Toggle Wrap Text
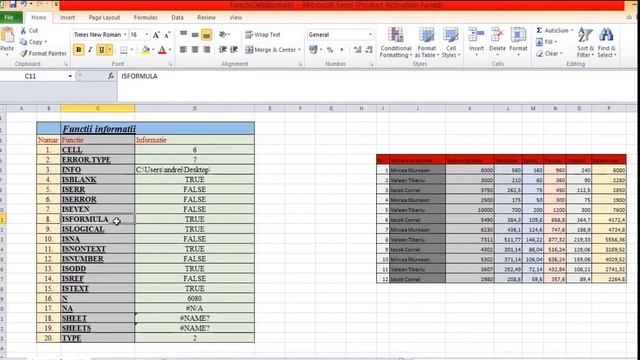640x360 pixels. pos(262,35)
